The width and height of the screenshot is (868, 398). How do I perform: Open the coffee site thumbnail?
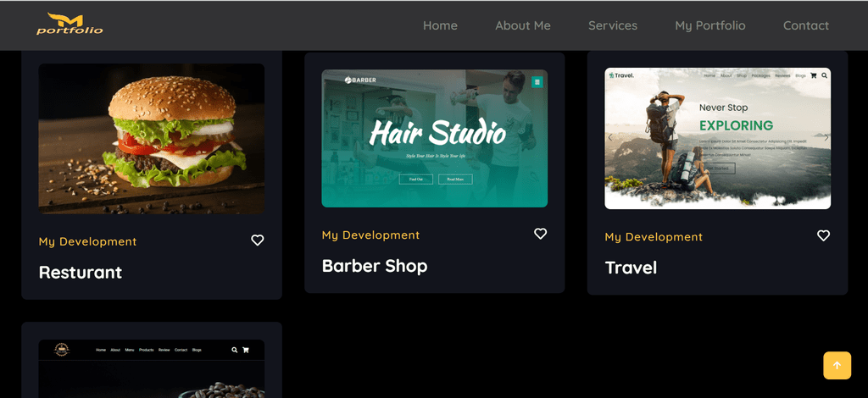pyautogui.click(x=151, y=368)
